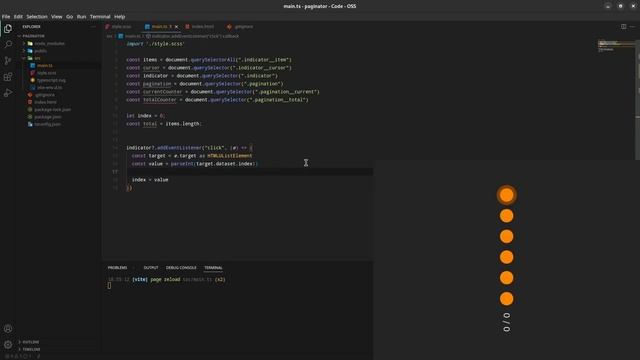Open the Explorer view in activity bar

8,28
